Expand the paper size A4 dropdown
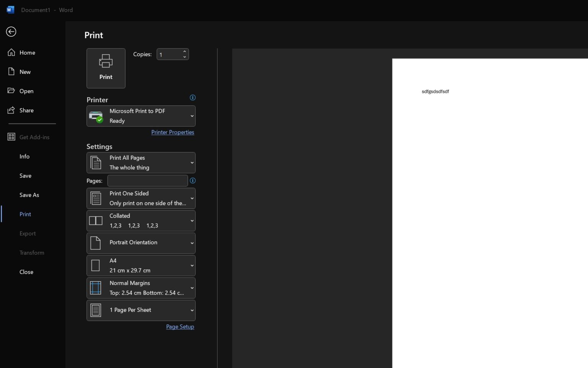The width and height of the screenshot is (588, 368). (192, 265)
